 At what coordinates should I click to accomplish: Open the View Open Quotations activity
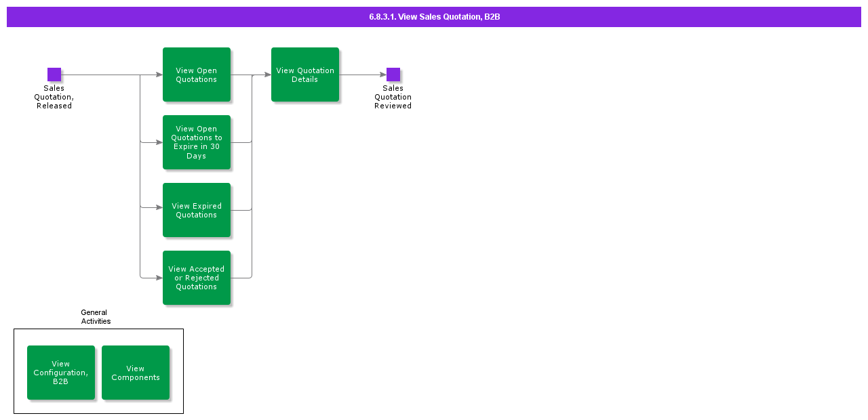click(197, 75)
